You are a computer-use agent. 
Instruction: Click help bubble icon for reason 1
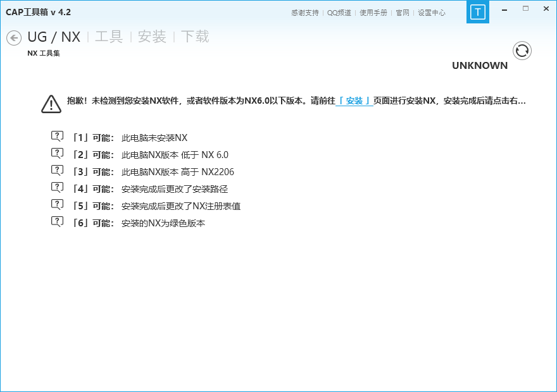coord(57,136)
